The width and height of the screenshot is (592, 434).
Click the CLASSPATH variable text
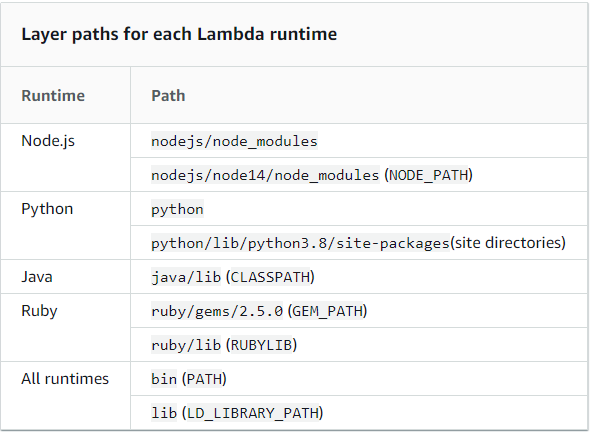[x=270, y=277]
